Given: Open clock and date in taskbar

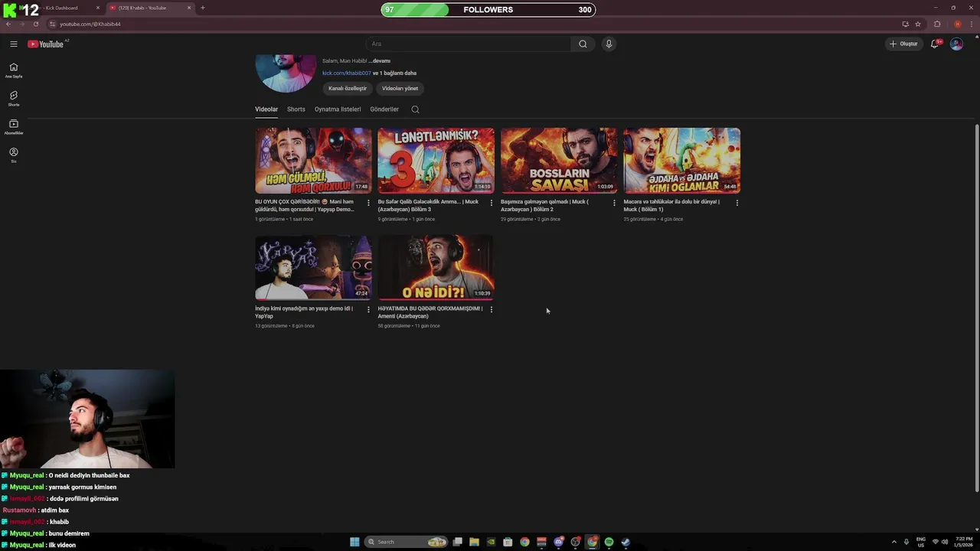Looking at the screenshot, I should (x=962, y=542).
